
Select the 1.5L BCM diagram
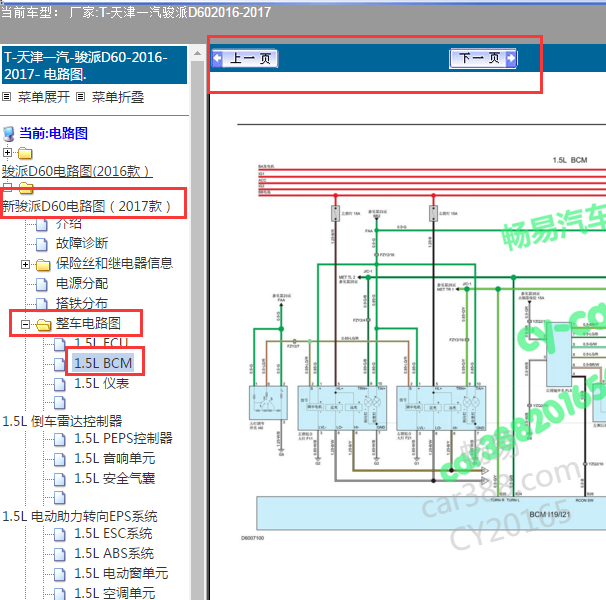click(x=103, y=363)
